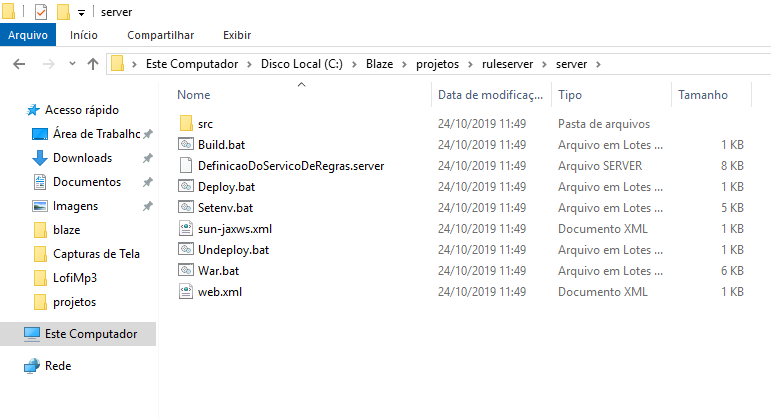The image size is (771, 419).
Task: Click the Área de Trabalho desktop icon
Action: (x=40, y=134)
